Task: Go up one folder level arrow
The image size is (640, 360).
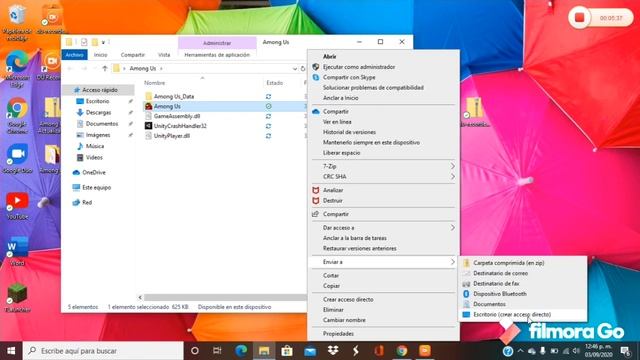Action: 105,69
